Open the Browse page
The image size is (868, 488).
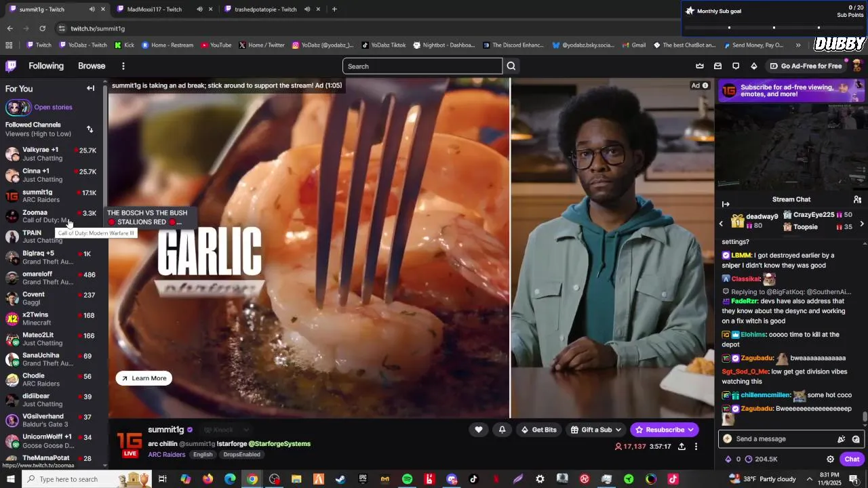point(92,66)
